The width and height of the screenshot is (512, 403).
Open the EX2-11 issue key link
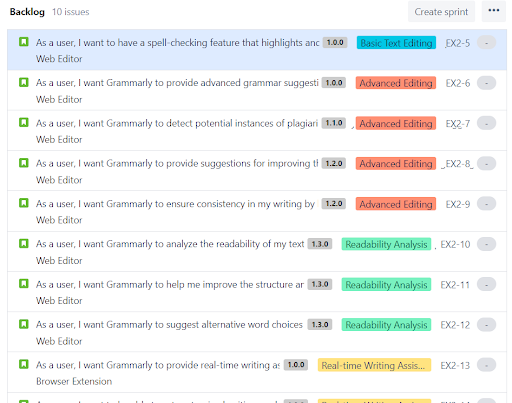[455, 285]
